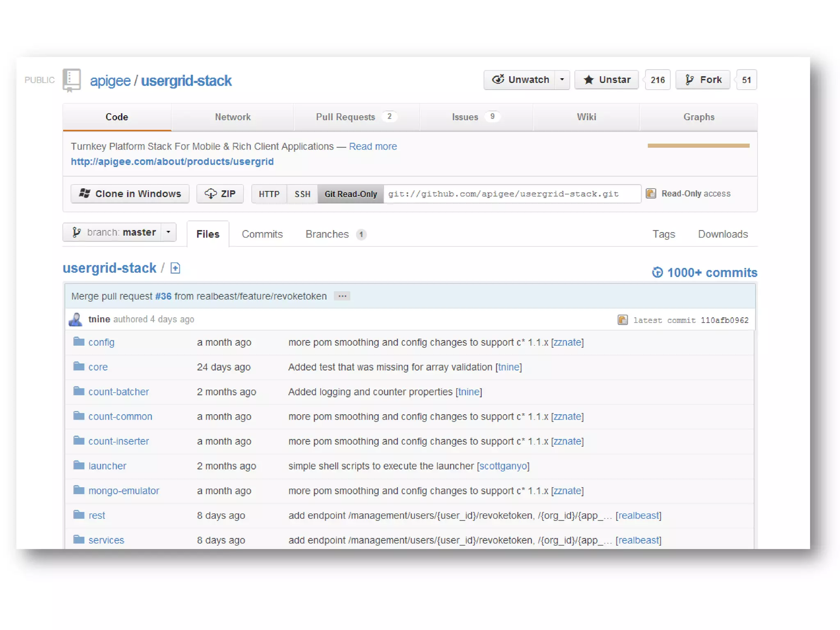The image size is (840, 630).
Task: Open the Commits subtab
Action: [x=262, y=234]
